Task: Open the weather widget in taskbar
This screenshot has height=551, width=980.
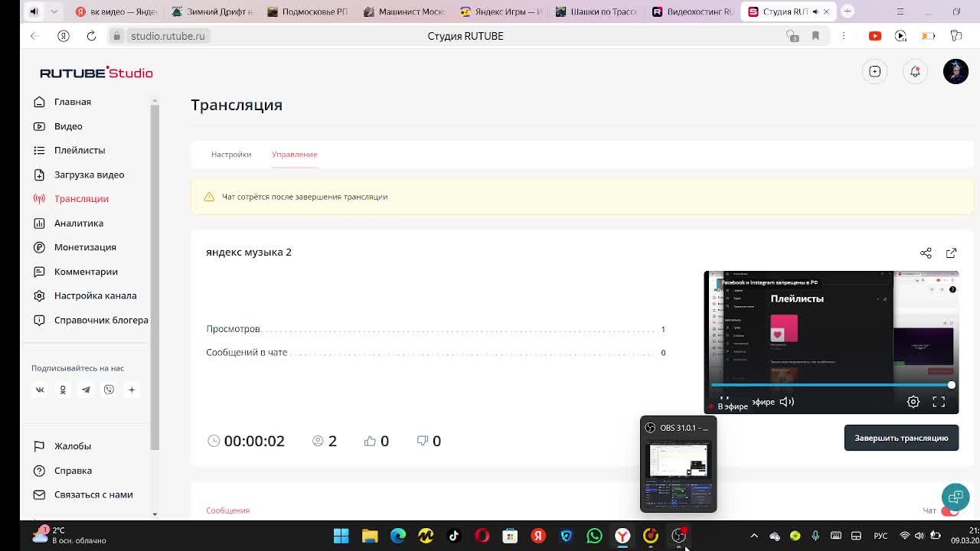Action: tap(69, 535)
